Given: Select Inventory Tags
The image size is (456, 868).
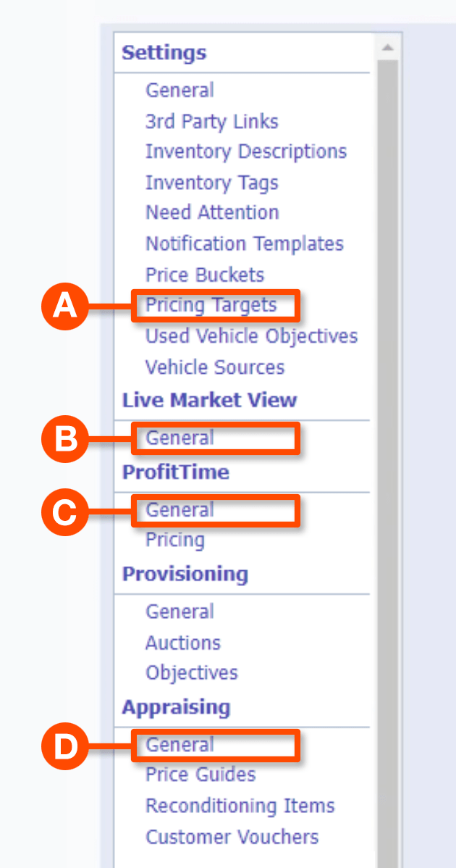Looking at the screenshot, I should pyautogui.click(x=211, y=183).
